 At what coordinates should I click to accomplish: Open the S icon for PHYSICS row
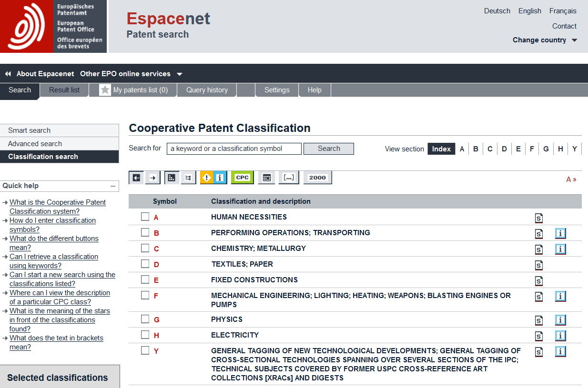pyautogui.click(x=538, y=320)
